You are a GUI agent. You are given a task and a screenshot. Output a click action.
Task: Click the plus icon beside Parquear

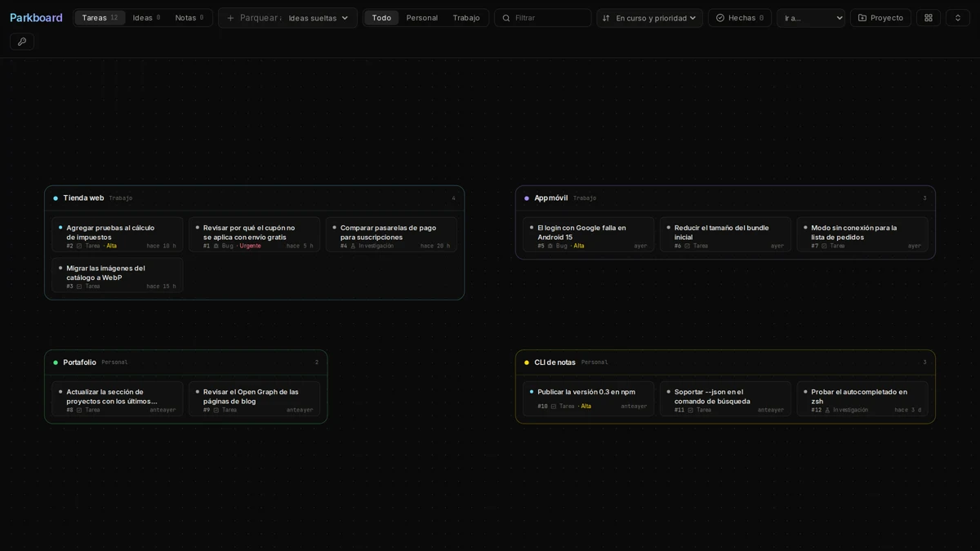coord(230,18)
